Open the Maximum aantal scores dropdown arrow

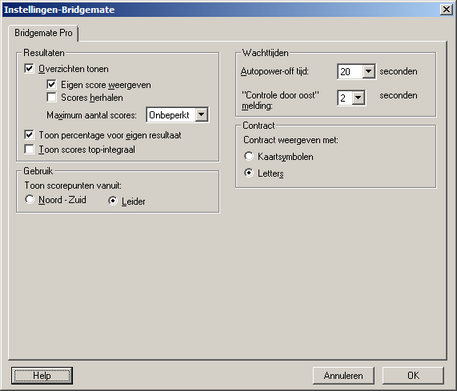(x=201, y=115)
